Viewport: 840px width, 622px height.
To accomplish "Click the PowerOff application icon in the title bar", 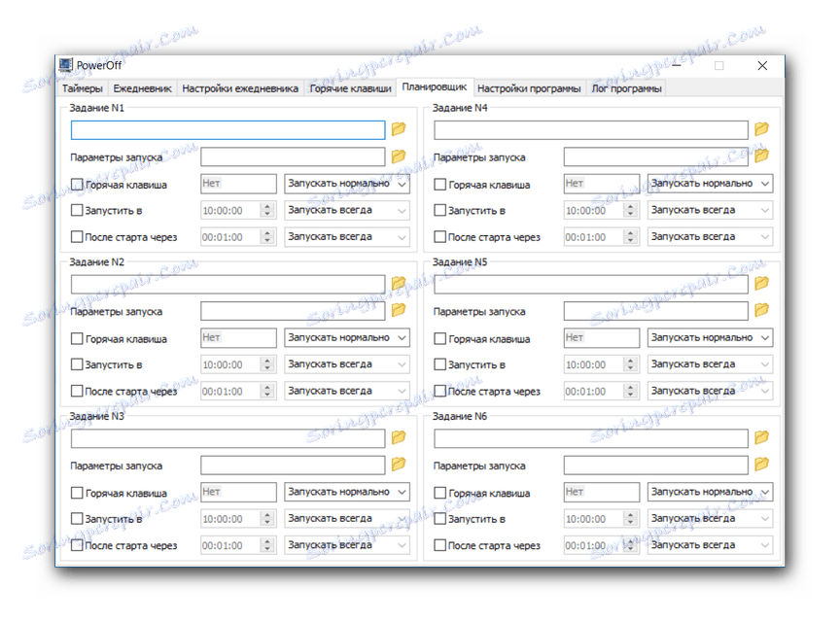I will (x=66, y=65).
